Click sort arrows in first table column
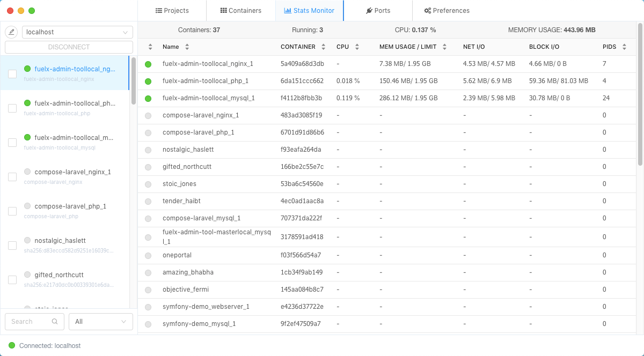The height and width of the screenshot is (356, 644). click(150, 47)
